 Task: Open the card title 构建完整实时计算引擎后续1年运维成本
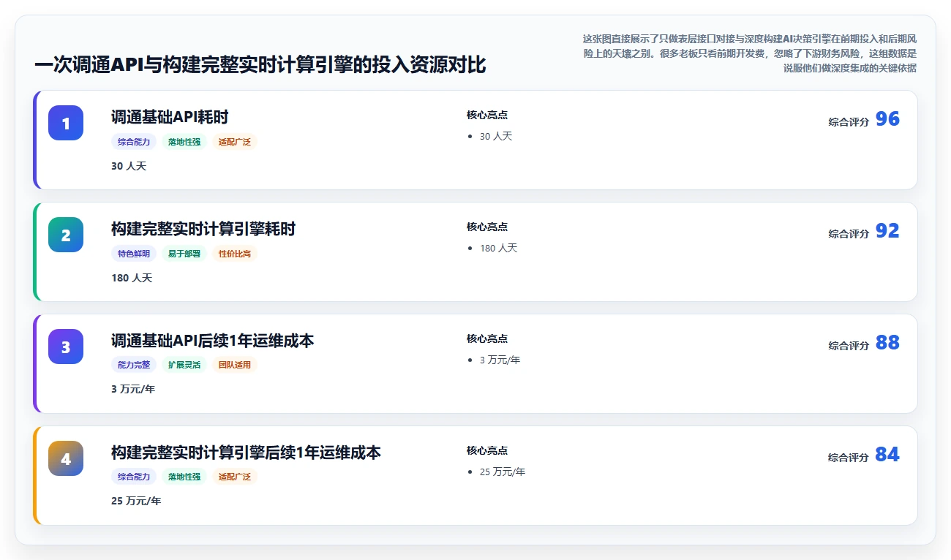coord(246,453)
